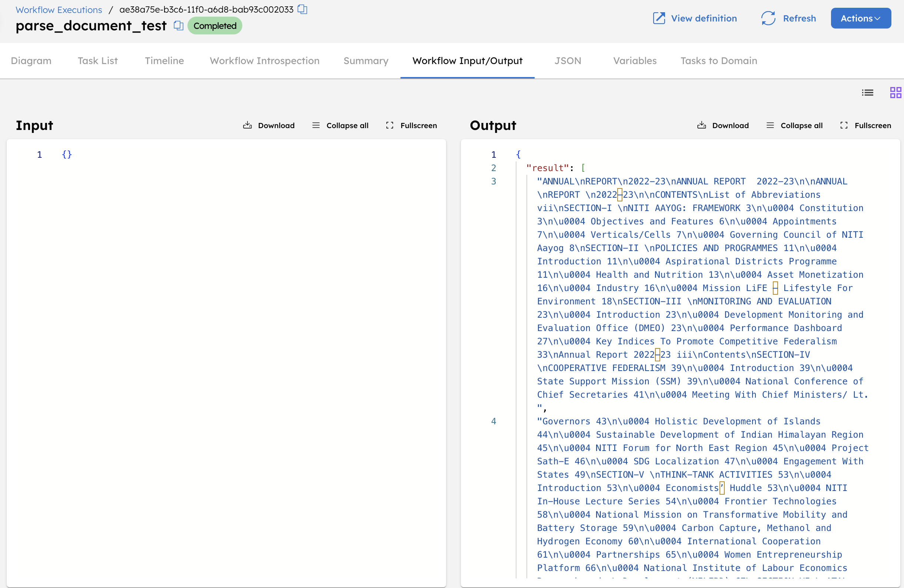Open the Actions dropdown
904x588 pixels.
(861, 18)
